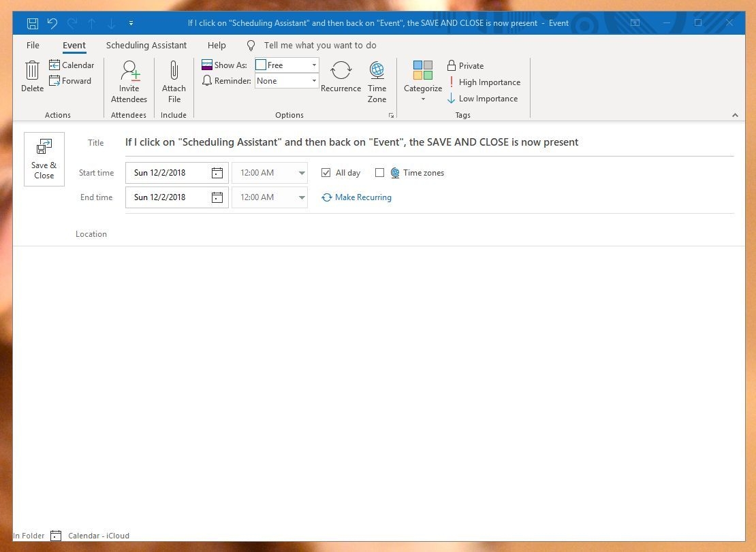Image resolution: width=756 pixels, height=552 pixels.
Task: Set Low Importance
Action: tap(483, 98)
